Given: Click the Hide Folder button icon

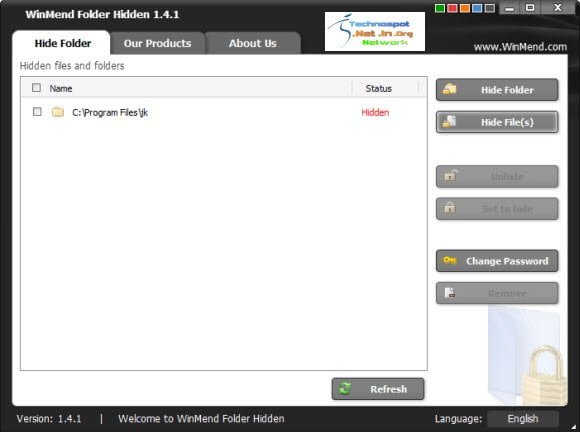Looking at the screenshot, I should click(x=449, y=89).
